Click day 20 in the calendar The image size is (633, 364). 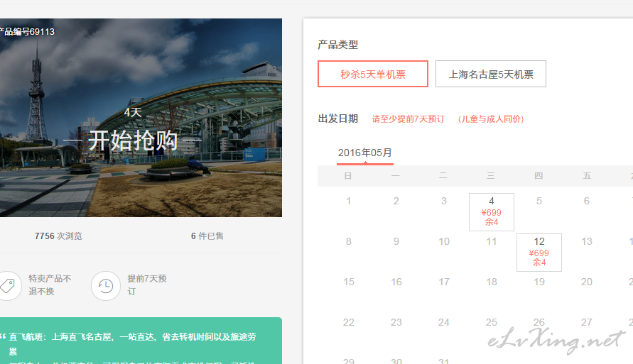587,282
